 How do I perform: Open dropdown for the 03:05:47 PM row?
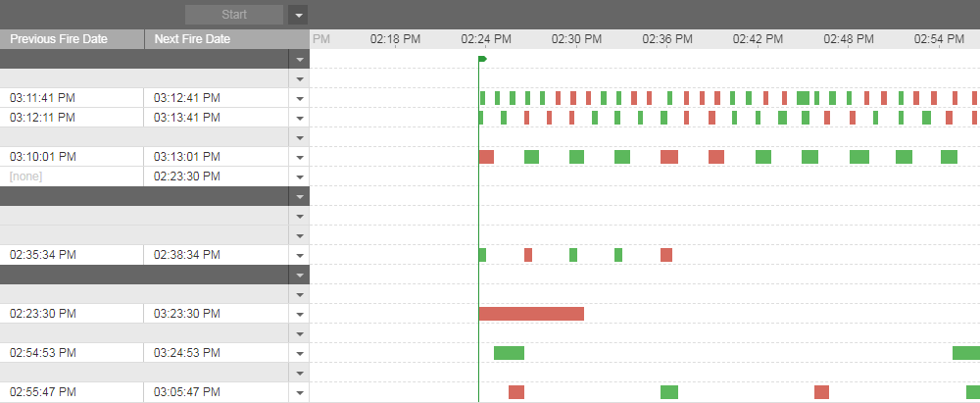click(x=300, y=392)
